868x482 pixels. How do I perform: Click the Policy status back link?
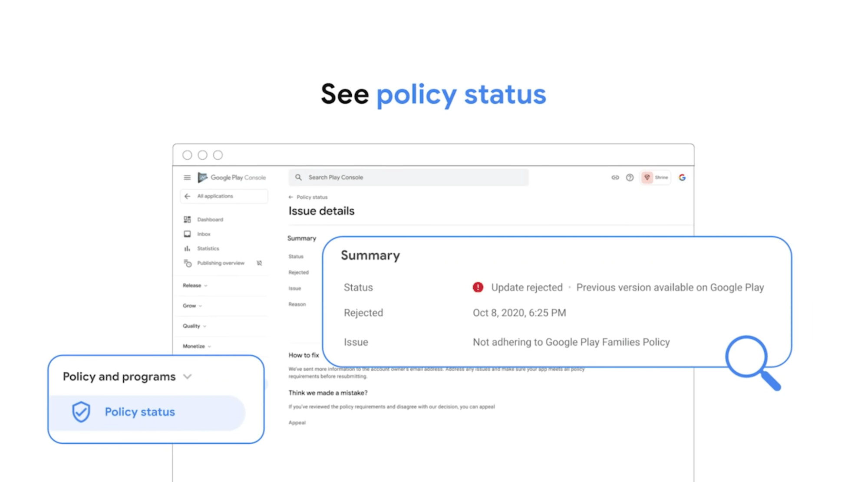pyautogui.click(x=308, y=197)
